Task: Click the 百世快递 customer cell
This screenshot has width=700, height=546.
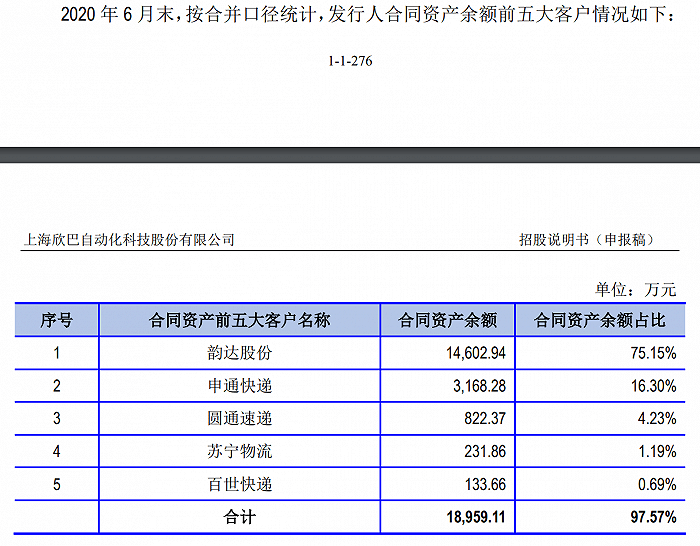Action: 239,485
